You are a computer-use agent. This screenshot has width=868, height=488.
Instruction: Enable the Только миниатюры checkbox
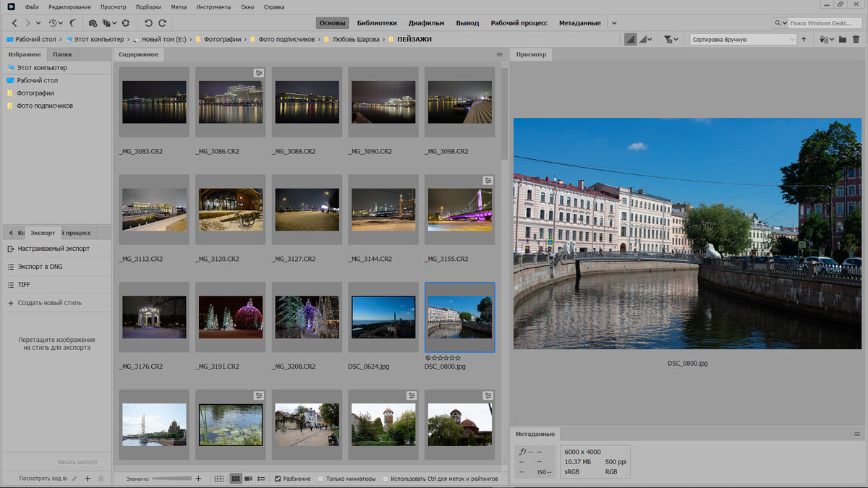pos(321,479)
